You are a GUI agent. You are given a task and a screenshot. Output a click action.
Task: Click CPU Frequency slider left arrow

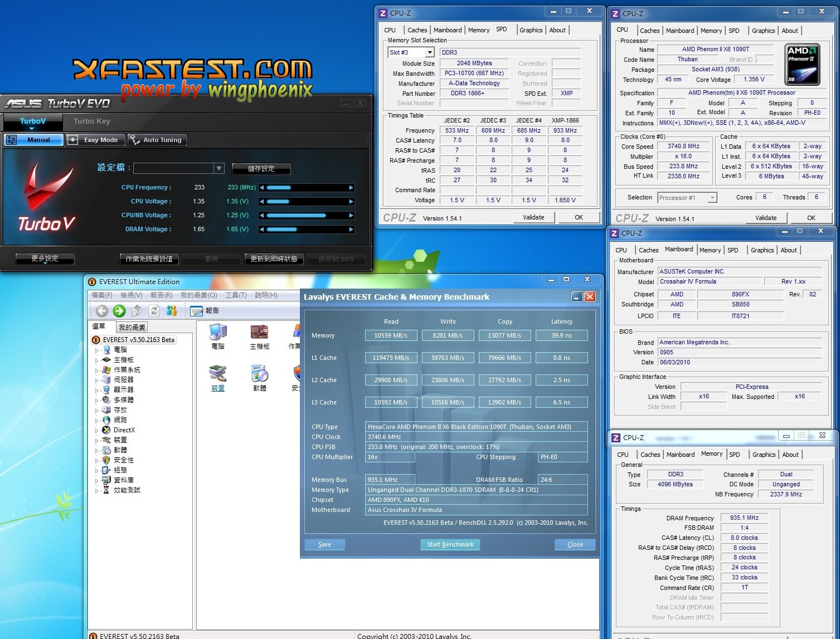262,188
